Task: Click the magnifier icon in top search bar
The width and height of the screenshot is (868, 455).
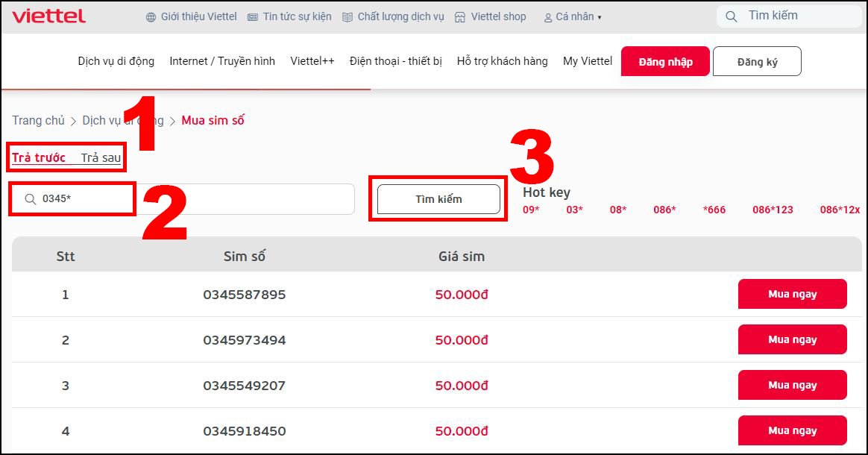Action: (732, 16)
